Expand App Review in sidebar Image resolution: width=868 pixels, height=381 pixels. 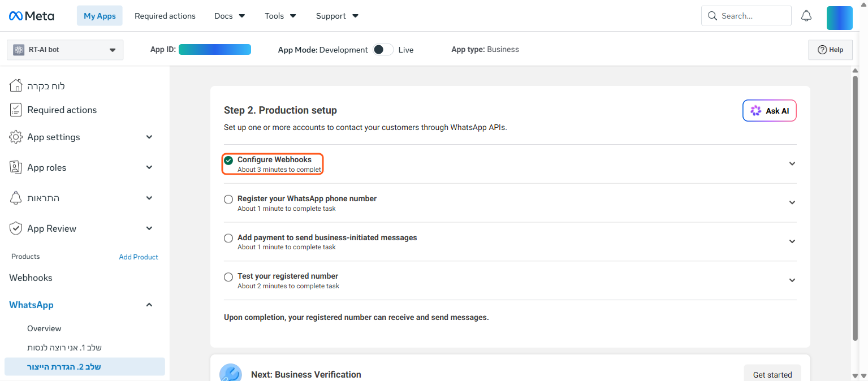click(x=149, y=228)
